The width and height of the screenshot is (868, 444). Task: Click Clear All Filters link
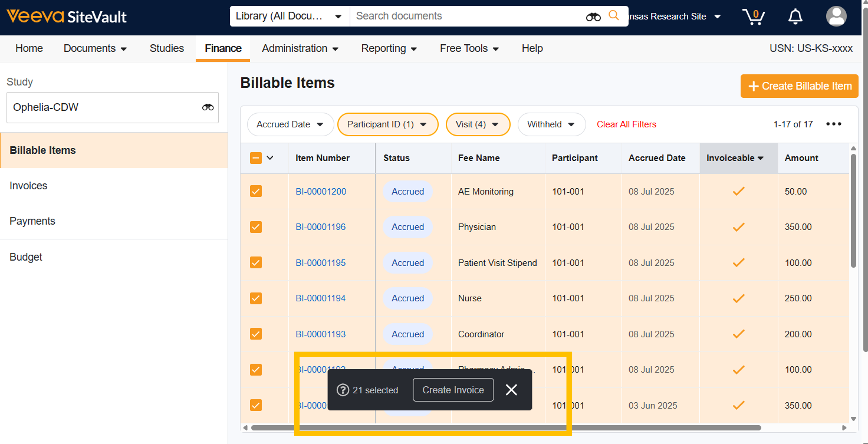coord(626,124)
